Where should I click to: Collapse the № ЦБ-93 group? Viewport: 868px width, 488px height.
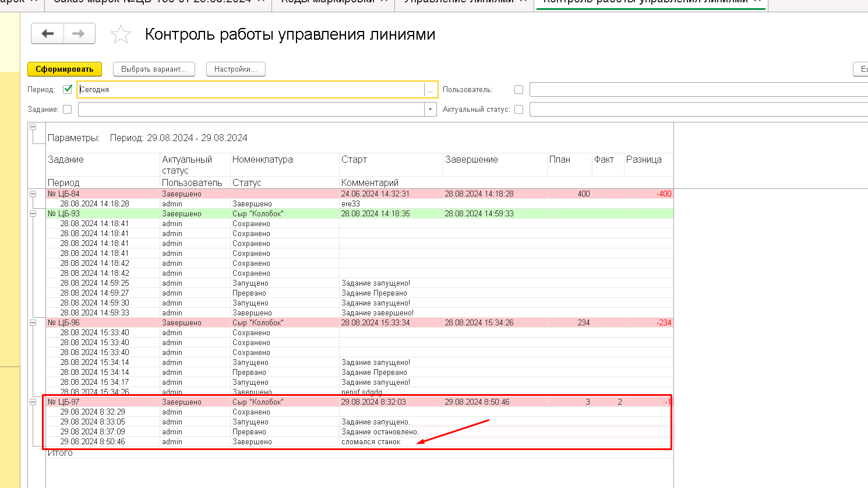pyautogui.click(x=33, y=213)
